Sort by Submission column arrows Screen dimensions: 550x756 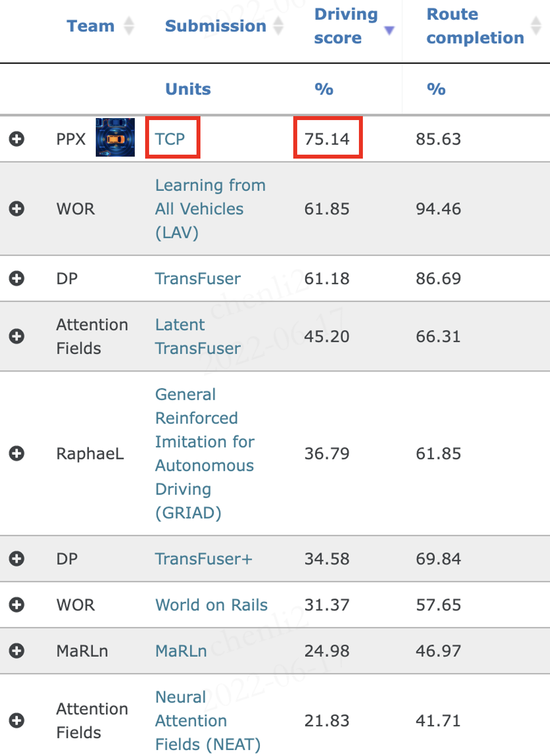278,26
